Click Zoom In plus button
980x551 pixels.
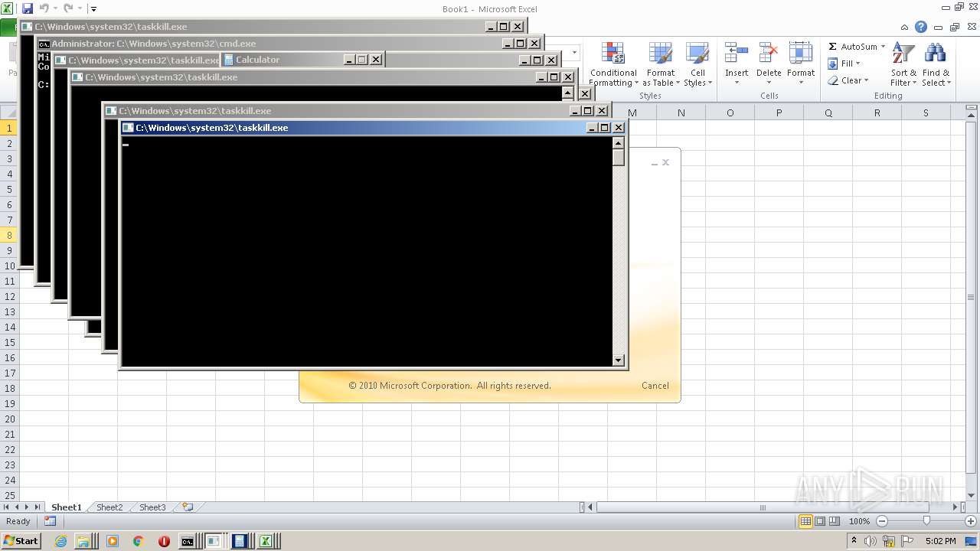point(971,521)
